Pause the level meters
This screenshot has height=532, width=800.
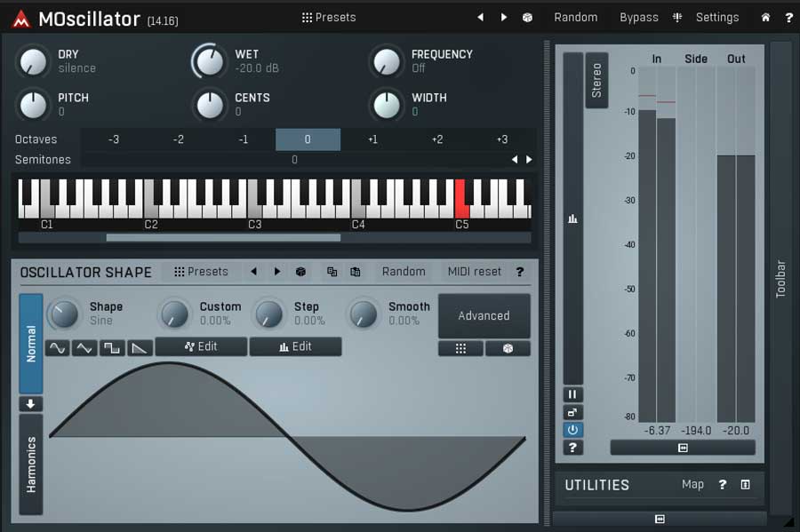click(572, 394)
